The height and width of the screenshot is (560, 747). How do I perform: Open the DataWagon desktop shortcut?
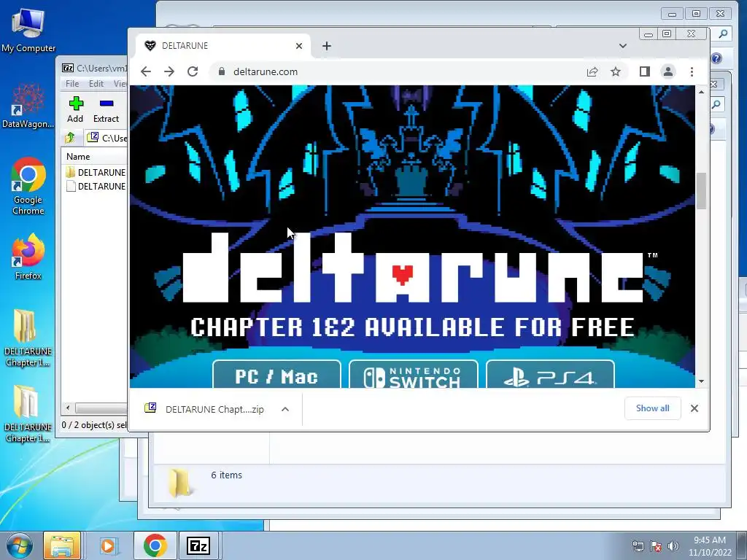28,106
